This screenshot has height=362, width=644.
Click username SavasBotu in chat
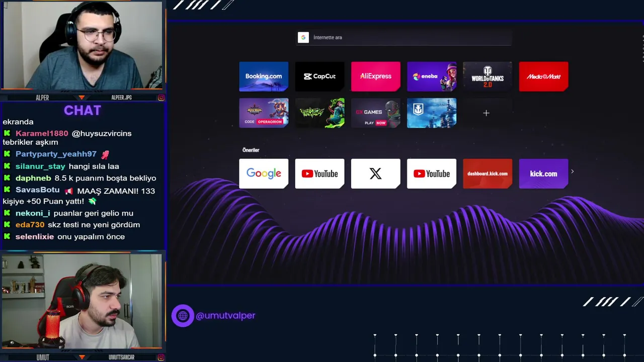coord(37,191)
